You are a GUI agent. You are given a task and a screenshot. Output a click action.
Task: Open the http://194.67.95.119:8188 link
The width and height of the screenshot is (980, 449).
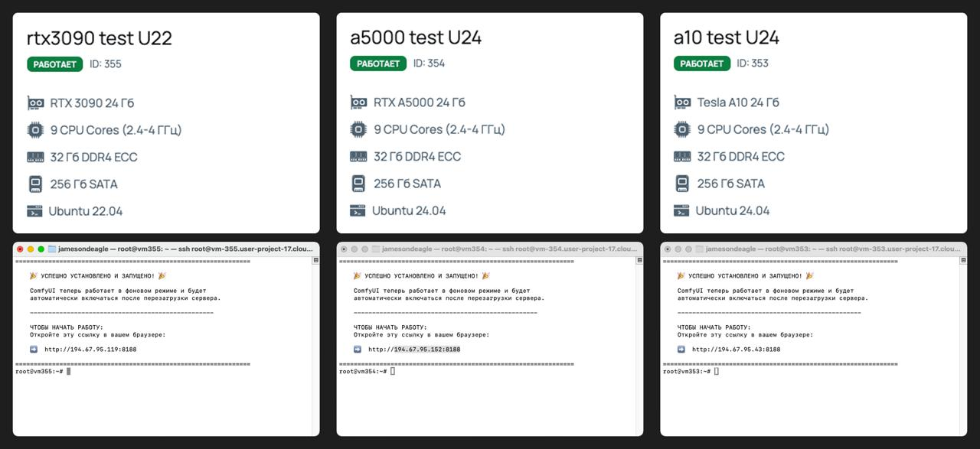pos(90,350)
